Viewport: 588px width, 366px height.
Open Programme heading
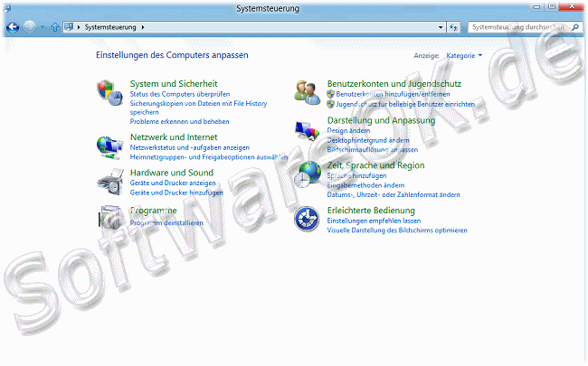[154, 211]
